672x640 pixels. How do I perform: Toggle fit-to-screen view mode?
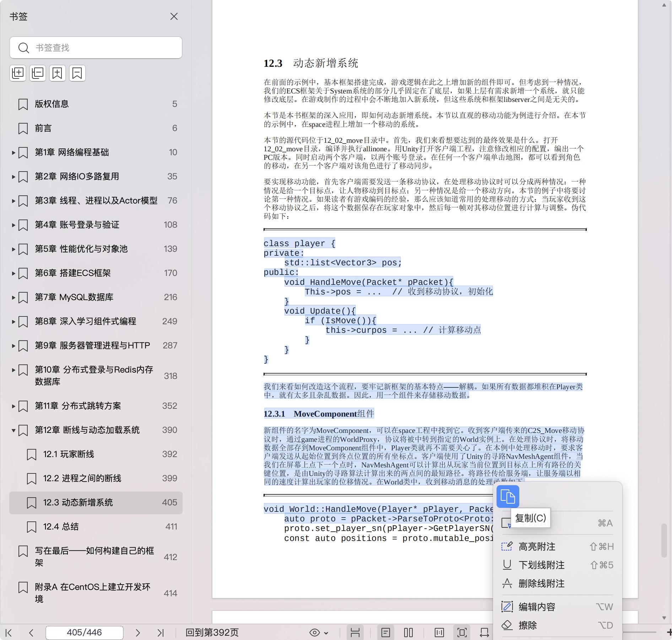coord(462,633)
